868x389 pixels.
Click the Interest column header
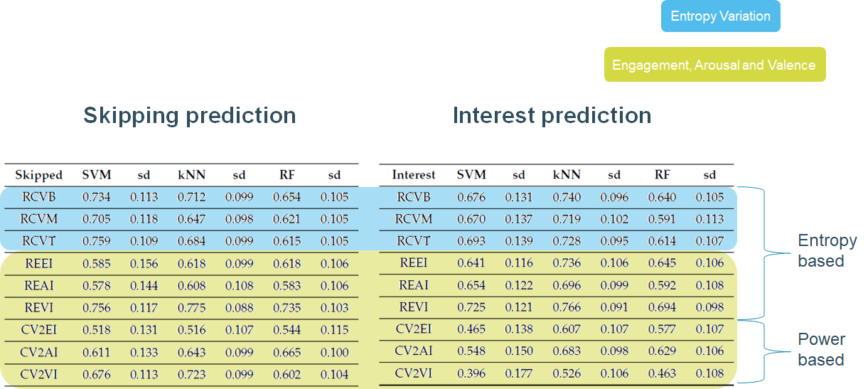(x=413, y=175)
